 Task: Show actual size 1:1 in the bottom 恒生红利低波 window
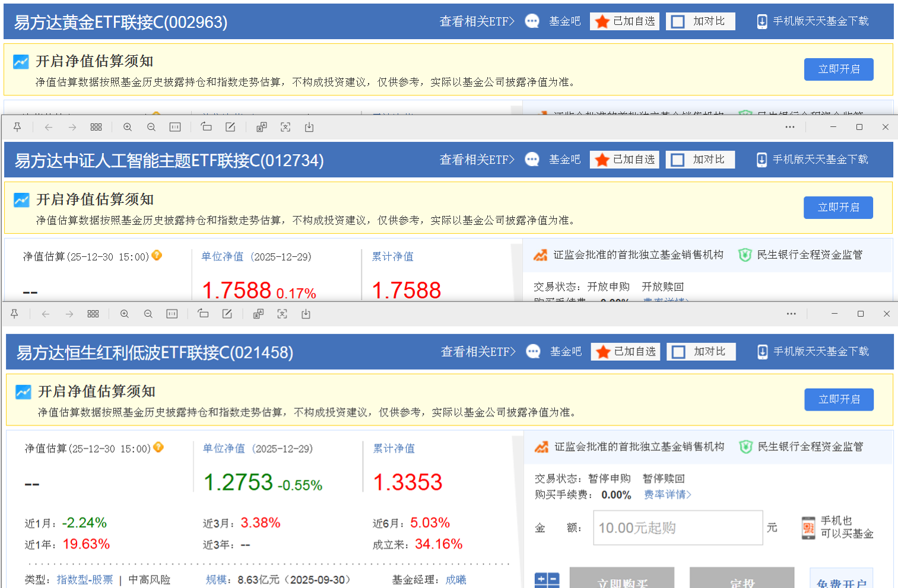[x=172, y=314]
